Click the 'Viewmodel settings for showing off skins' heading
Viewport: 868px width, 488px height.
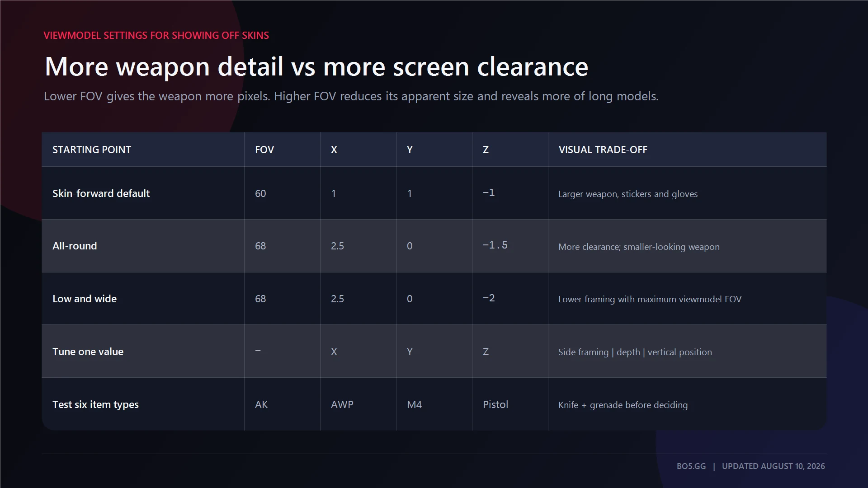tap(156, 35)
